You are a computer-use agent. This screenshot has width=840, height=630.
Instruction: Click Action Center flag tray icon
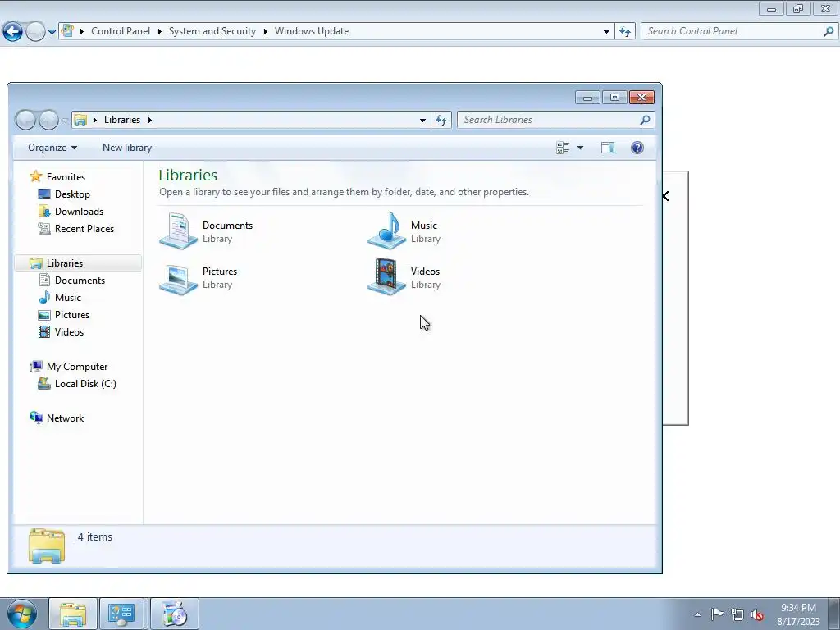pos(717,614)
